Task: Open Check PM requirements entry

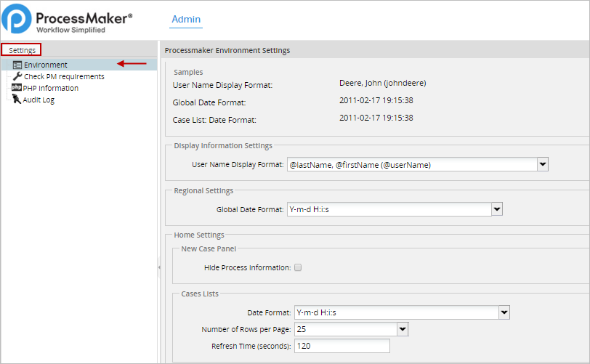Action: tap(64, 76)
